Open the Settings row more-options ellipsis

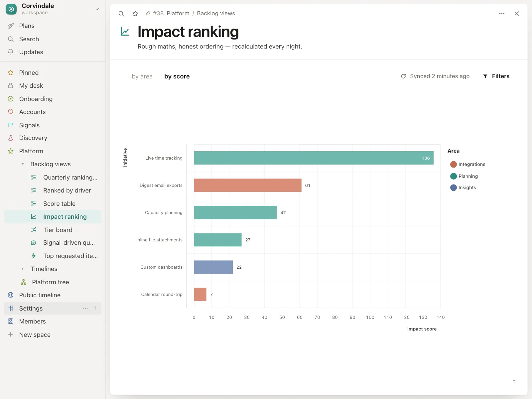pos(85,308)
